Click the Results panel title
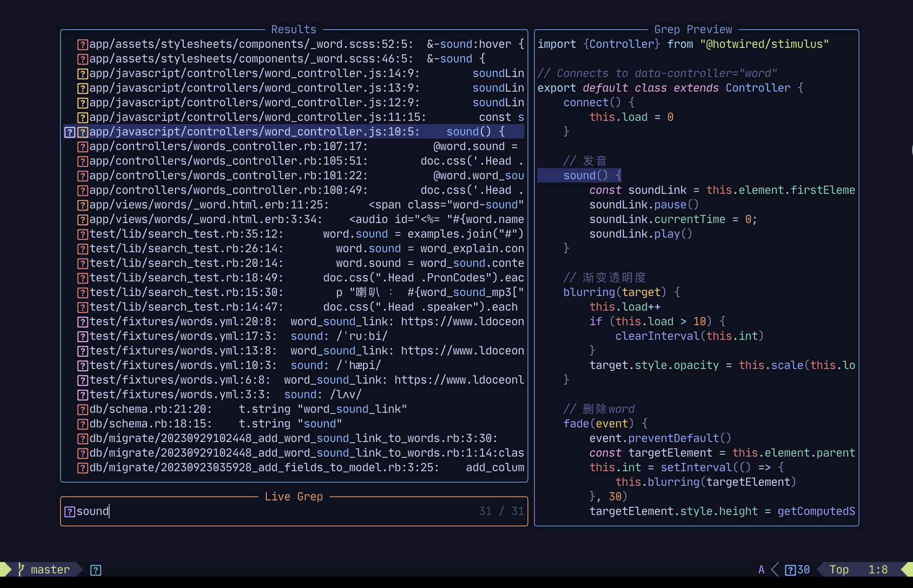913x588 pixels. (293, 29)
